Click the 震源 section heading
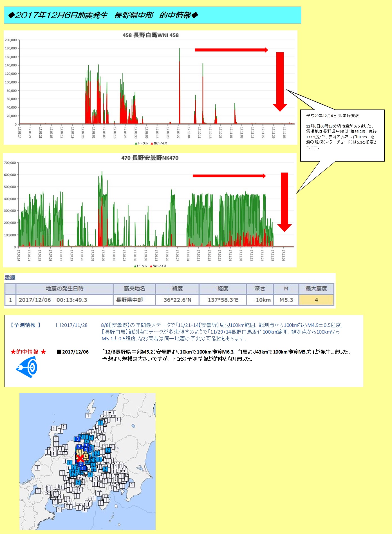 coord(10,278)
